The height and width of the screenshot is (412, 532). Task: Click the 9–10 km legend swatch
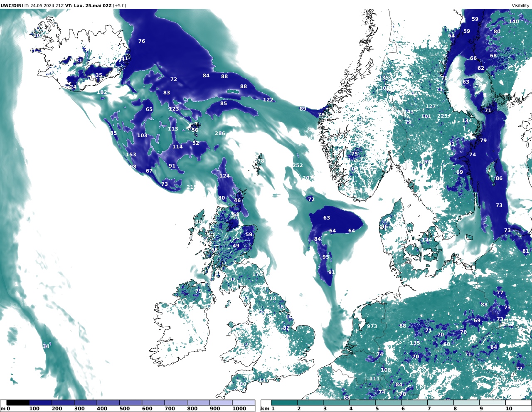[x=493, y=402]
